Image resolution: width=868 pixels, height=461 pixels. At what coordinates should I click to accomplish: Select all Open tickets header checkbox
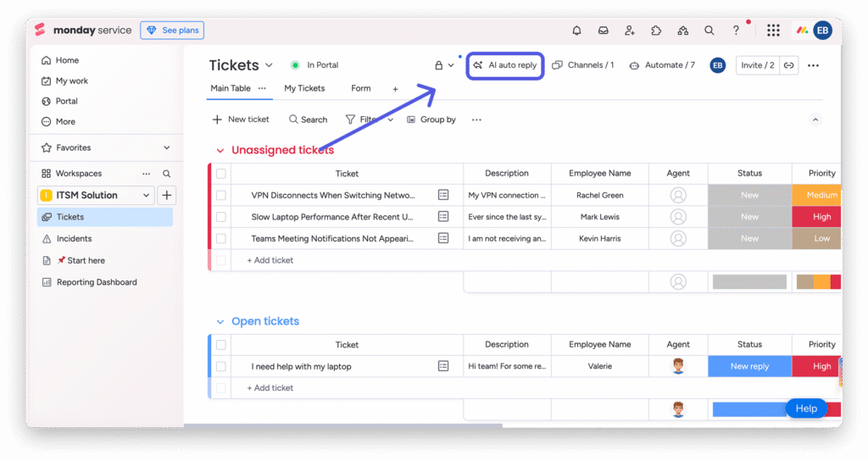[221, 345]
